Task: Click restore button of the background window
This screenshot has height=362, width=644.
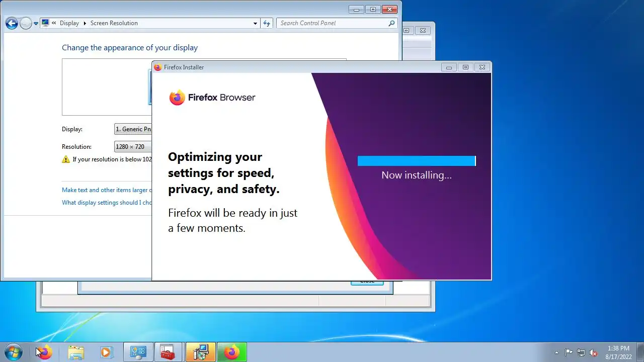Action: coord(407,30)
